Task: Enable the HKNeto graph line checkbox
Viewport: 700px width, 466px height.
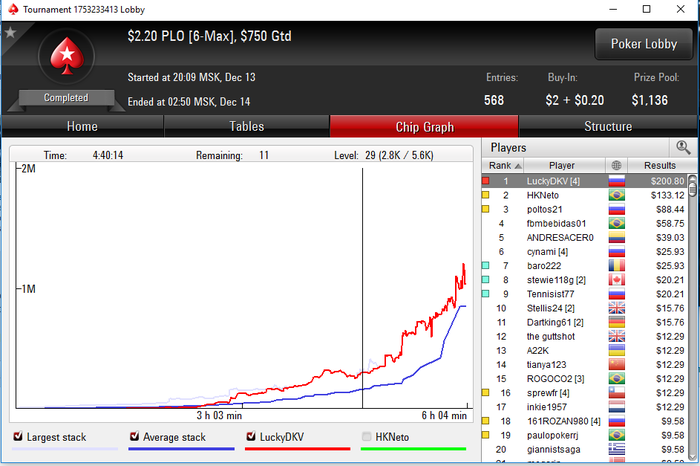Action: (x=367, y=436)
